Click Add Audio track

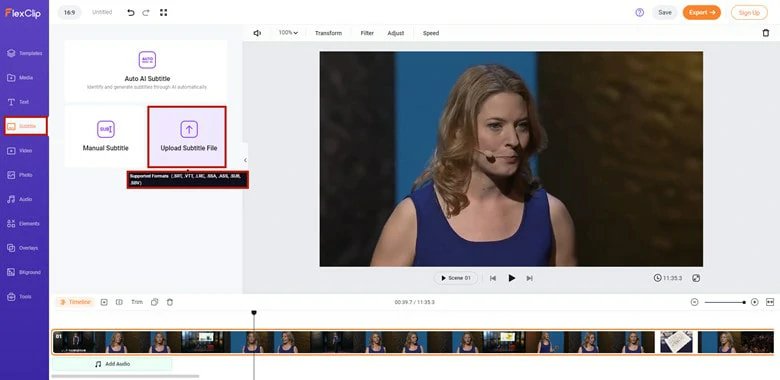112,364
